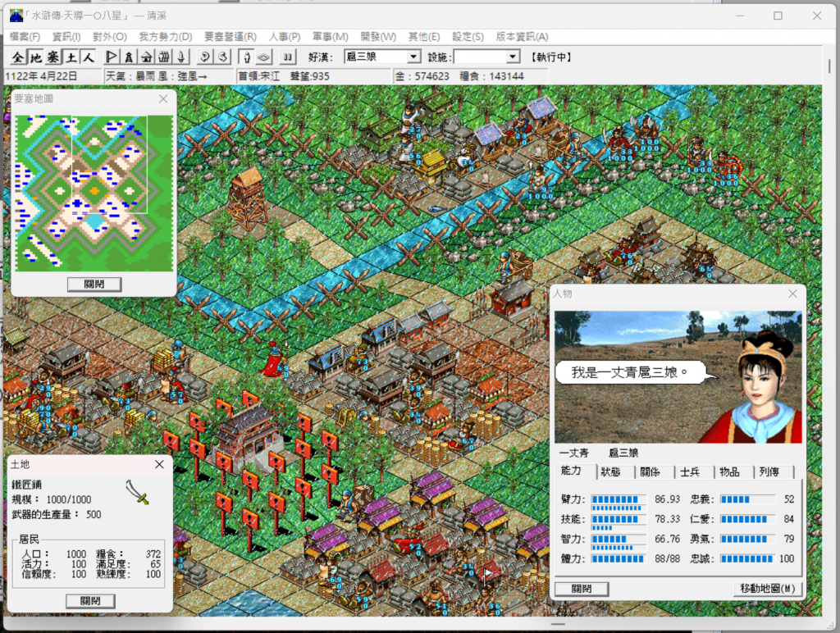Image resolution: width=840 pixels, height=633 pixels.
Task: Click the date 1122年 4月22日 in status bar
Action: 41,76
